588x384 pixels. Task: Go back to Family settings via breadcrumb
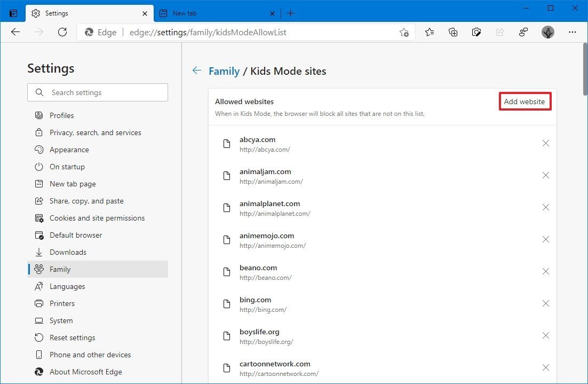(x=224, y=70)
